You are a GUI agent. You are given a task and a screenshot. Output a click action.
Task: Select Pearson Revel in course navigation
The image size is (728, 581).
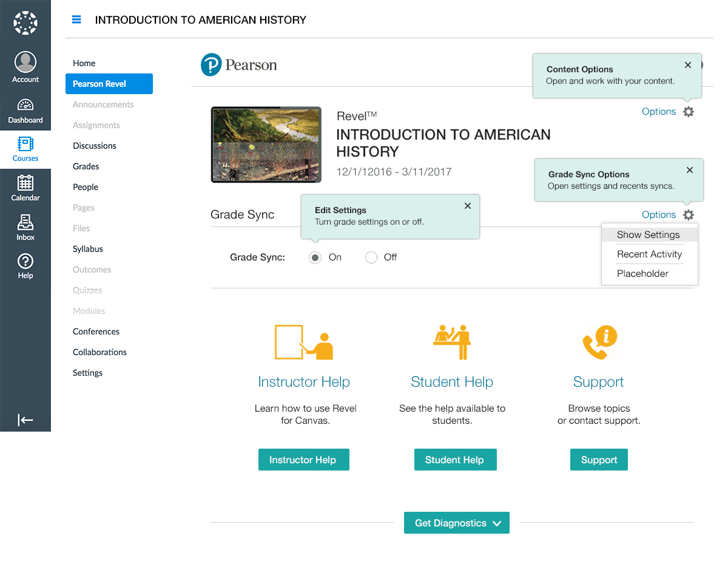coord(109,84)
